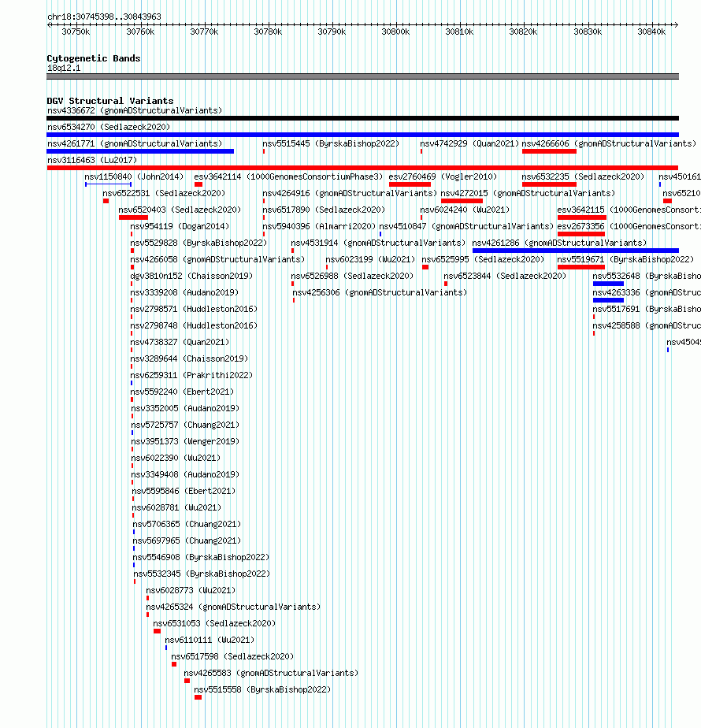This screenshot has height=728, width=701.
Task: Click nsv6259311 (Prakrithi2022) label
Action: click(x=191, y=376)
